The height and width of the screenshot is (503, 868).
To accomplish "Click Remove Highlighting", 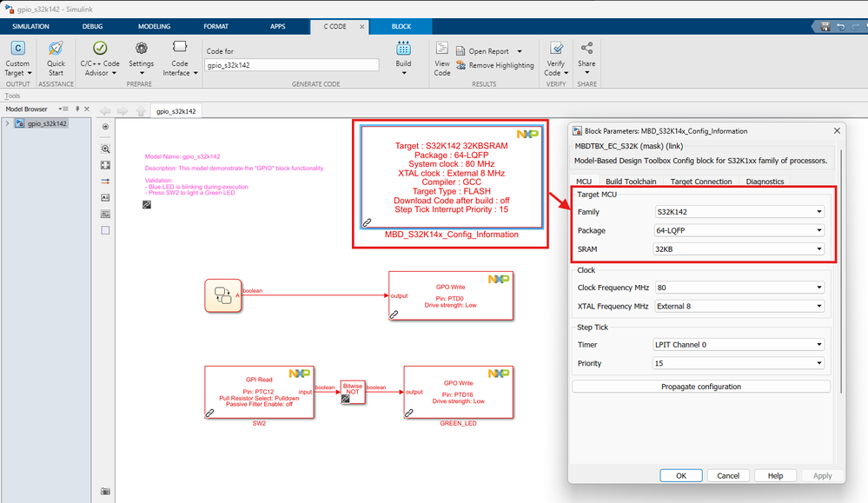I will pos(495,65).
